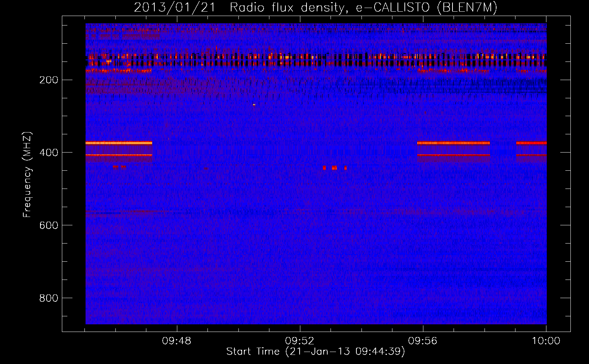Click the 800 frequency tick label
Image resolution: width=589 pixels, height=364 pixels.
[48, 298]
